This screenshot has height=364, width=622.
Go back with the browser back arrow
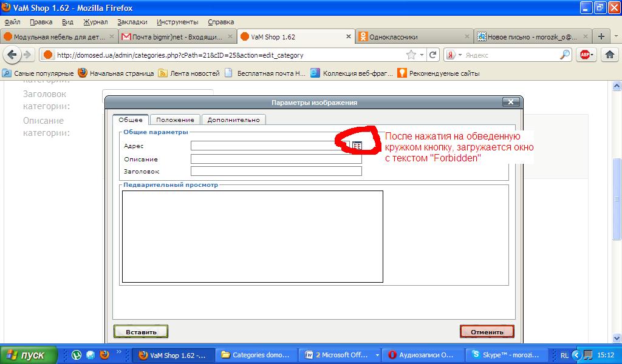pos(12,55)
